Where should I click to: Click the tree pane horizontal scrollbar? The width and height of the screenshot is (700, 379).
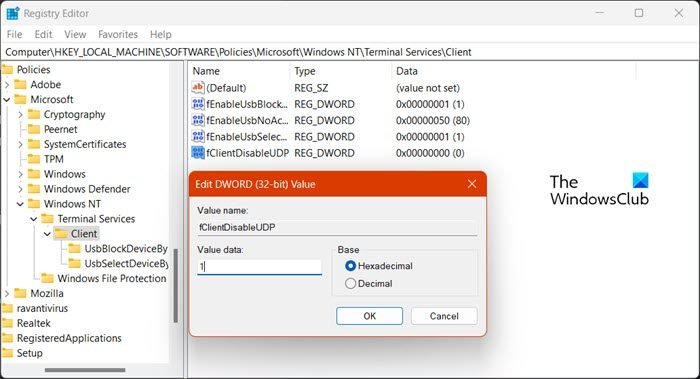click(85, 370)
